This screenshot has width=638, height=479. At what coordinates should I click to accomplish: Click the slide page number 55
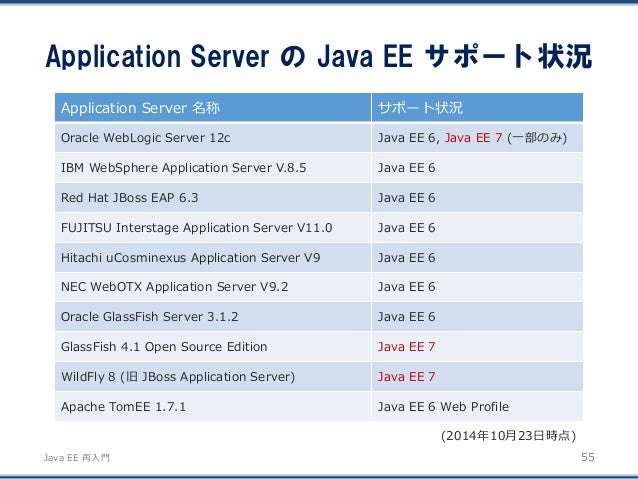tap(588, 457)
